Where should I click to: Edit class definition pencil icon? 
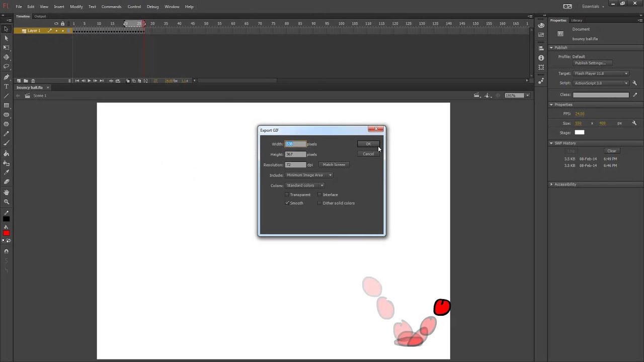[x=635, y=95]
